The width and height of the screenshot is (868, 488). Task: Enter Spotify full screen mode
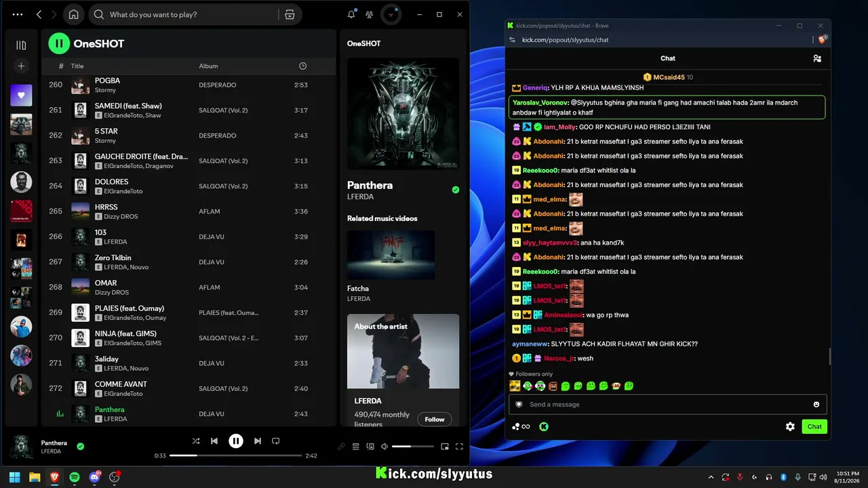click(459, 447)
